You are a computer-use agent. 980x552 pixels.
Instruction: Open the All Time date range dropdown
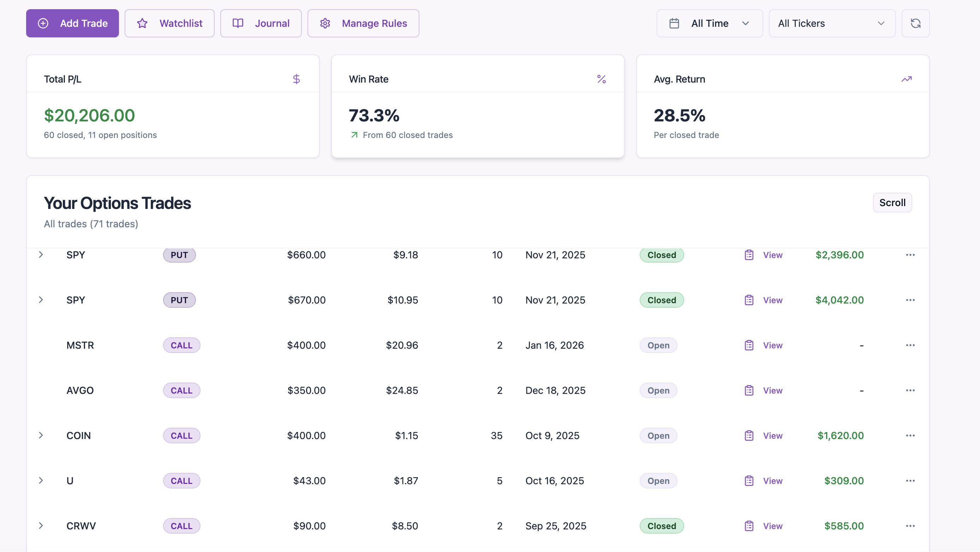point(710,23)
